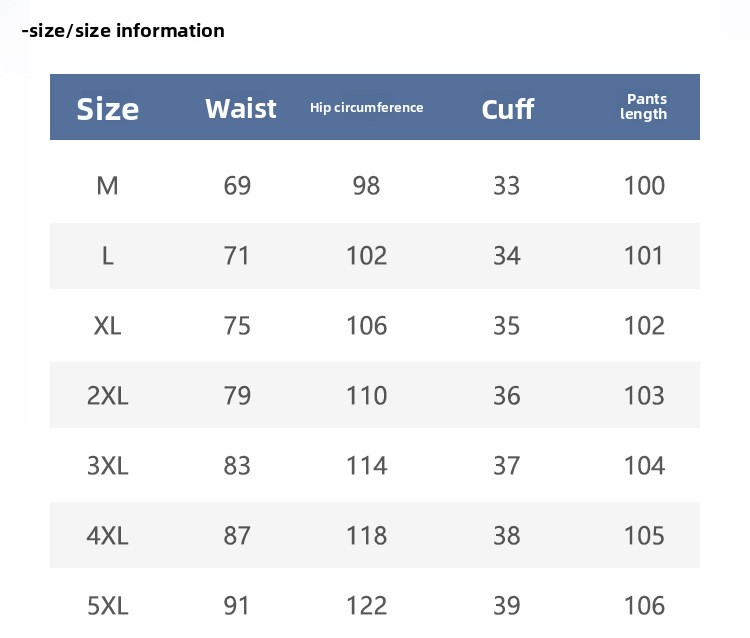Click waist value 69 for size M

click(237, 185)
